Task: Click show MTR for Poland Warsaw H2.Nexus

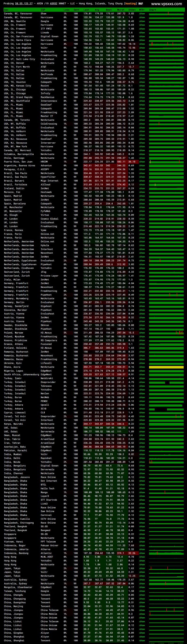Action: point(142,333)
